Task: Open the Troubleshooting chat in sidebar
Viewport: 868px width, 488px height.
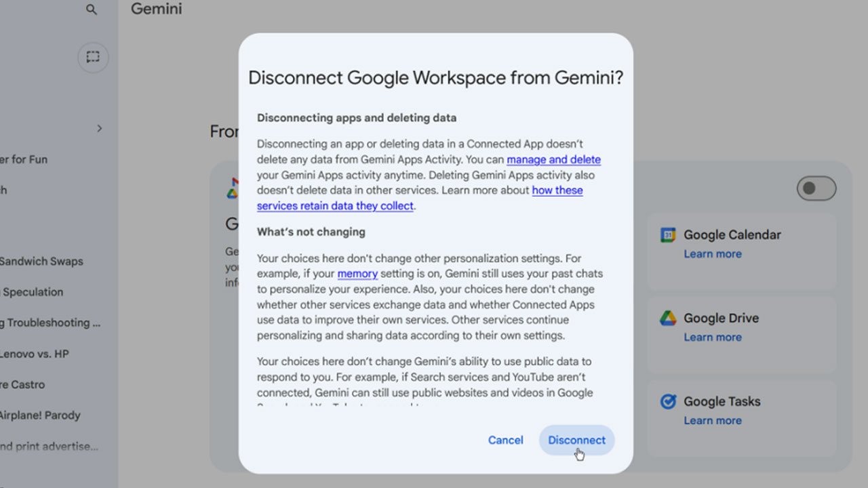Action: click(x=50, y=323)
